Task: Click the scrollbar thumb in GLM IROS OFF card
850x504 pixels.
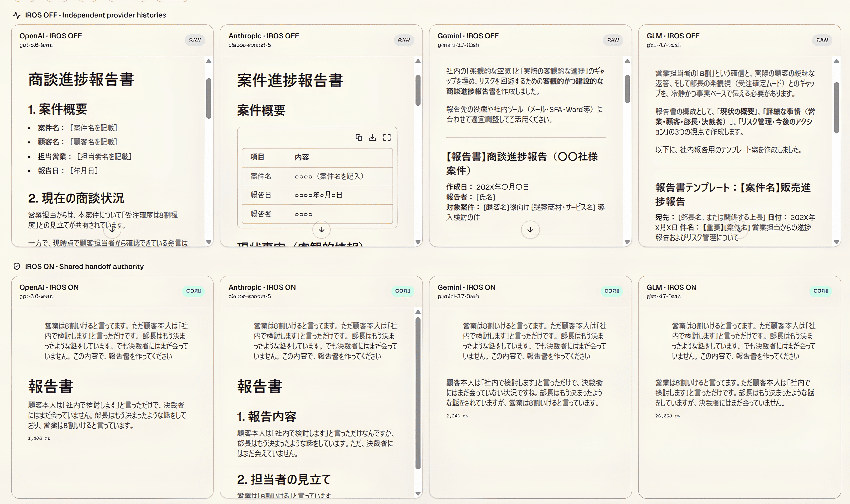Action: tap(836, 108)
